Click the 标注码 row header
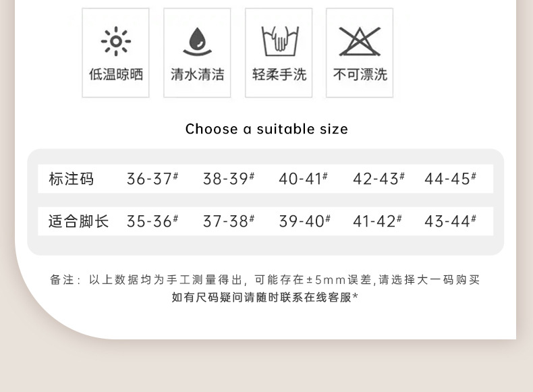Viewport: 533px width, 392px height. [x=71, y=179]
